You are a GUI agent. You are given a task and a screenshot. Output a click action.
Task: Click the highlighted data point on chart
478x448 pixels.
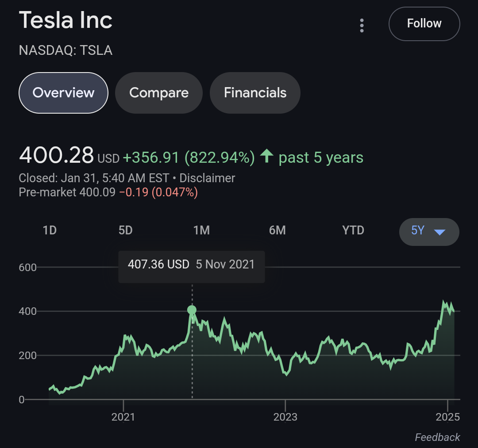pyautogui.click(x=192, y=310)
